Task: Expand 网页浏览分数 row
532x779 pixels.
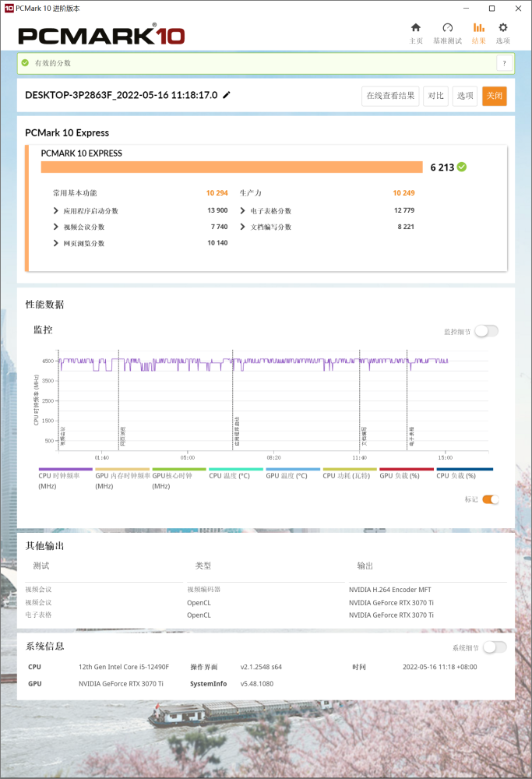Action: pyautogui.click(x=55, y=243)
